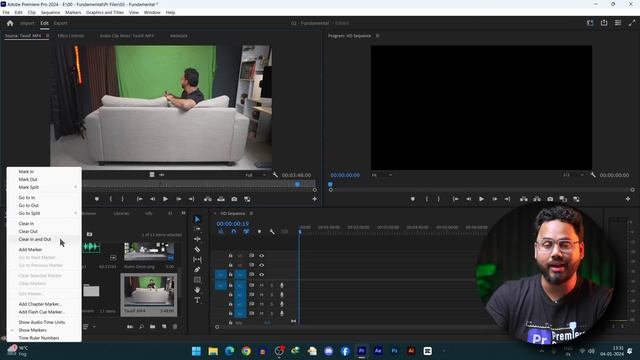The width and height of the screenshot is (640, 360).
Task: Click Lift button in Program monitor
Action: 524,199
